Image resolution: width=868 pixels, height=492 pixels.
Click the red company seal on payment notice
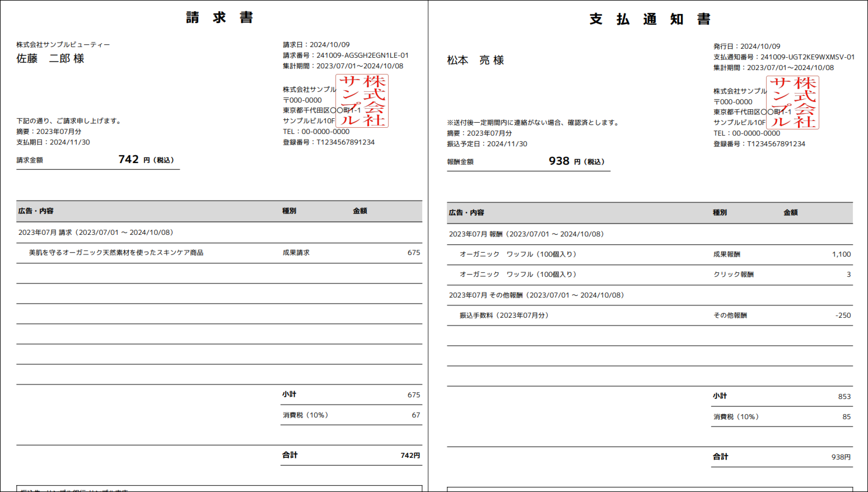pyautogui.click(x=792, y=102)
